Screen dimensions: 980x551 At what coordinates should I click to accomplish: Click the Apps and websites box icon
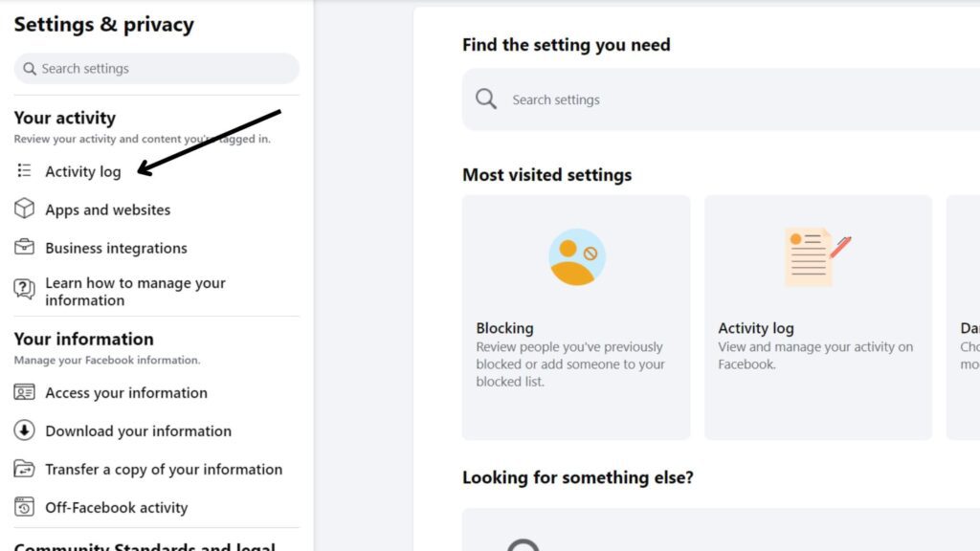(x=23, y=209)
